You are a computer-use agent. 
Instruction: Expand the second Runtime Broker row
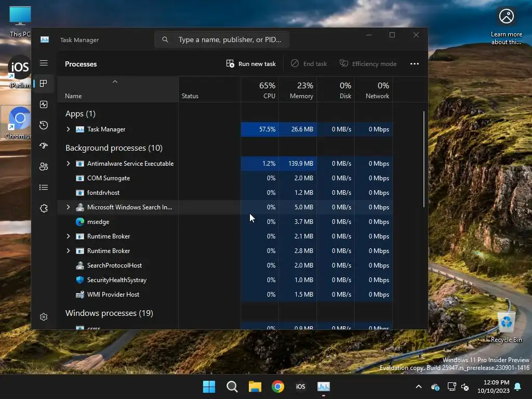(68, 251)
